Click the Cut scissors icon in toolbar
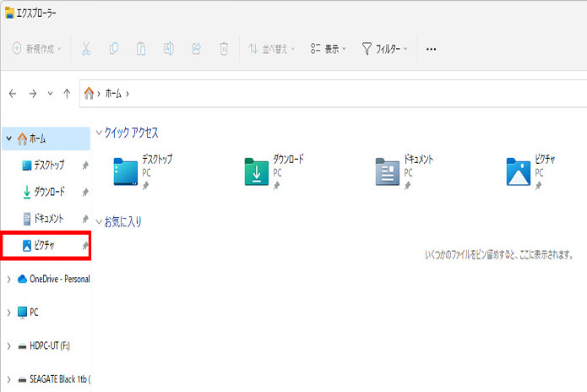The image size is (587, 392). (86, 49)
